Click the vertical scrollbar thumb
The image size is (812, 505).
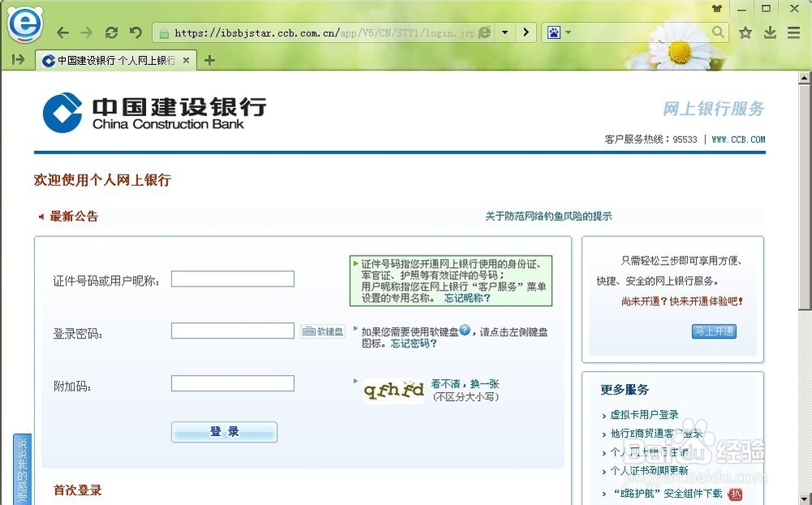click(x=804, y=198)
